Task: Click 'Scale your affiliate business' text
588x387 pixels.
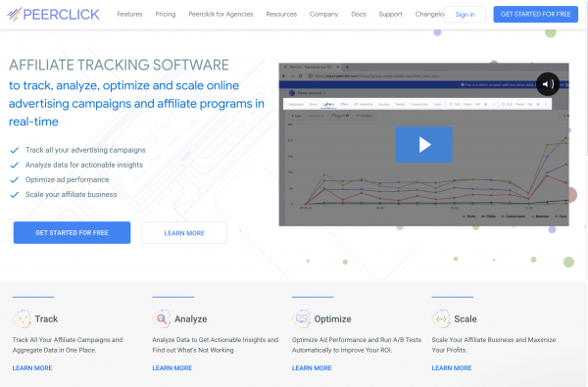Action: click(71, 195)
